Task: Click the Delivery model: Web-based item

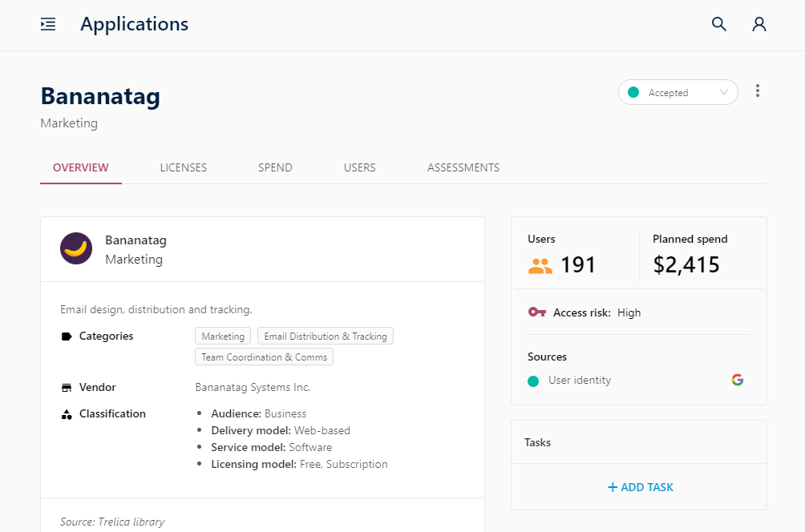Action: [281, 430]
